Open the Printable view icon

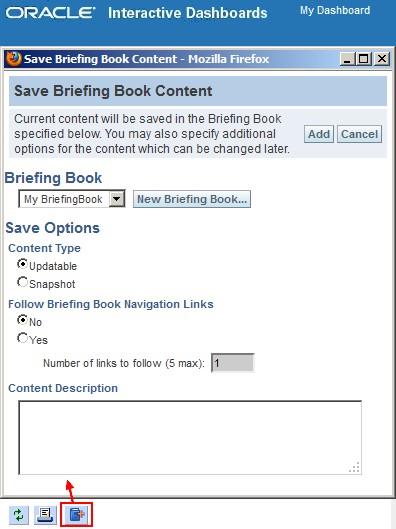[x=47, y=515]
